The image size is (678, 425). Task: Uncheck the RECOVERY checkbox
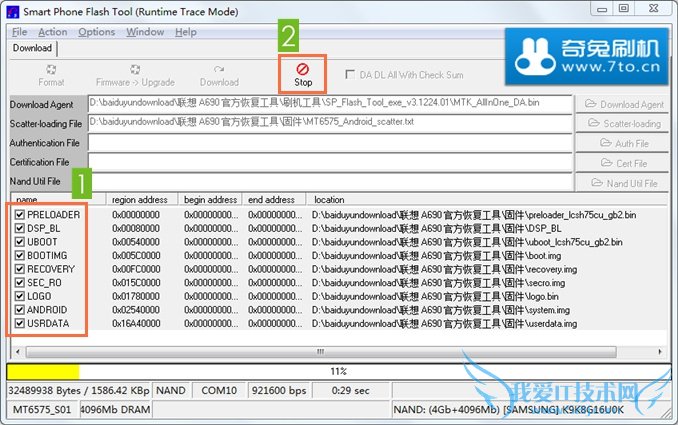point(19,269)
